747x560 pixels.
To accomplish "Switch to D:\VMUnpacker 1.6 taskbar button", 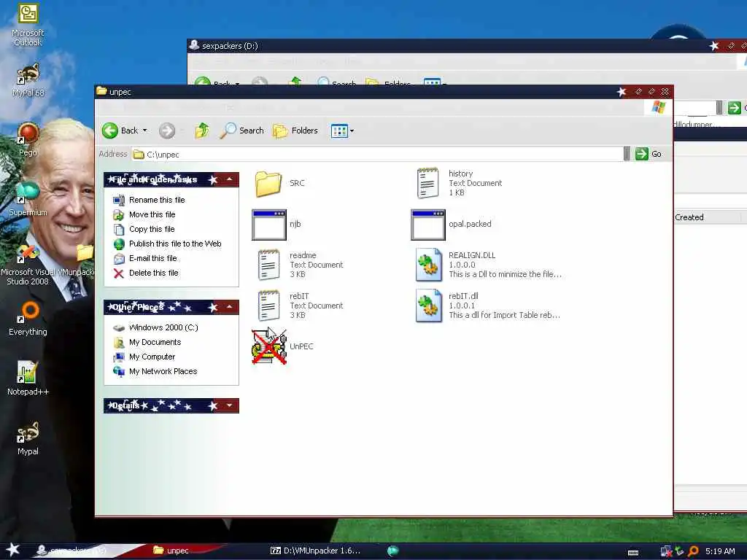I will (315, 551).
